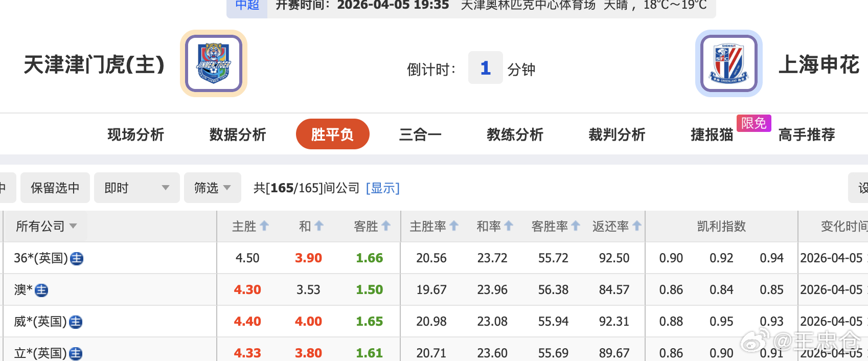Expand the 所有公司 dropdown
This screenshot has height=361, width=868.
coord(47,226)
